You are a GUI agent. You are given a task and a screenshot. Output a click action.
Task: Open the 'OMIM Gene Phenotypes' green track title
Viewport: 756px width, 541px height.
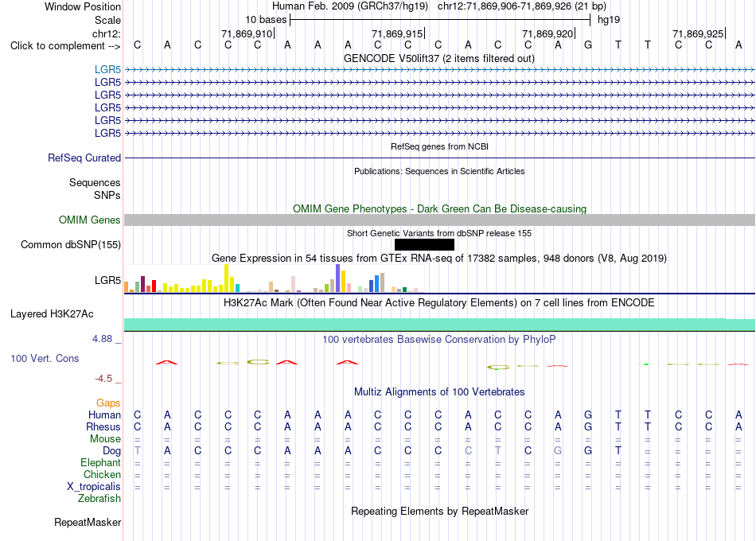tap(439, 208)
